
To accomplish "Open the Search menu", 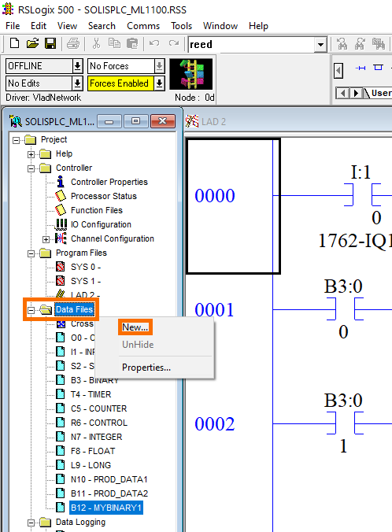I will (102, 26).
